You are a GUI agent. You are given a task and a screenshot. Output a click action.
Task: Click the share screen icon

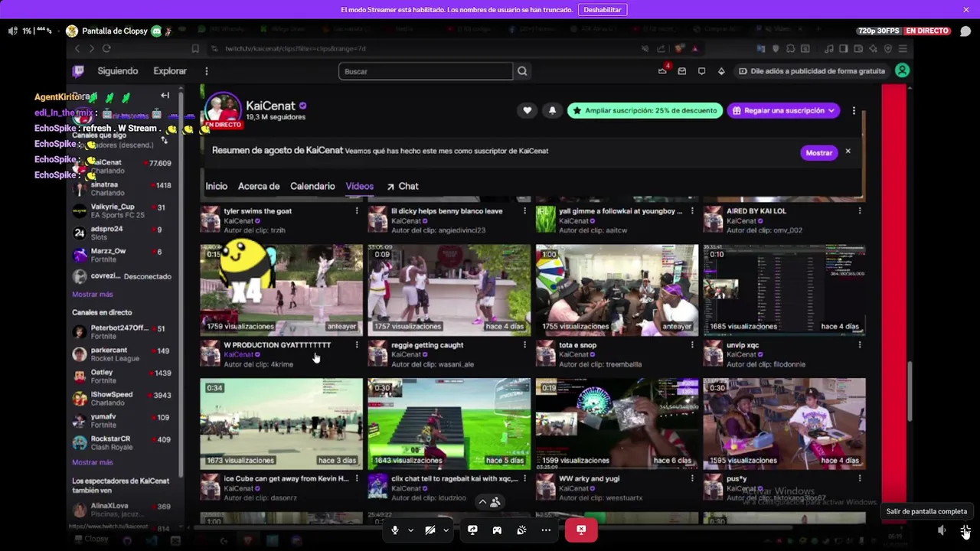472,530
